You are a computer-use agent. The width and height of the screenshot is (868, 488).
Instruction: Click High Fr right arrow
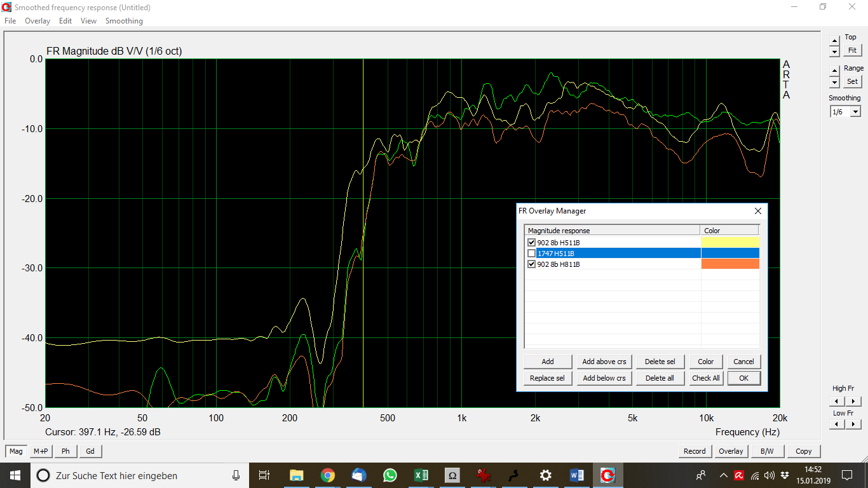[853, 401]
